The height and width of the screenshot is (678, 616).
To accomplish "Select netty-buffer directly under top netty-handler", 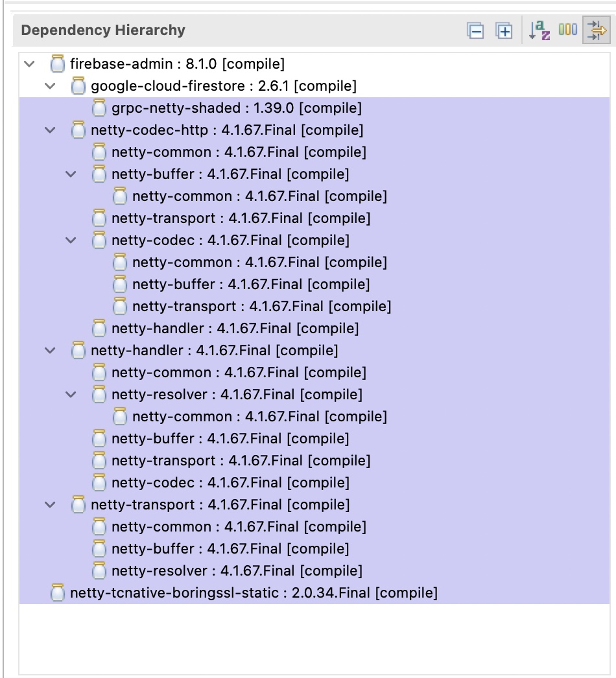I will [x=230, y=439].
